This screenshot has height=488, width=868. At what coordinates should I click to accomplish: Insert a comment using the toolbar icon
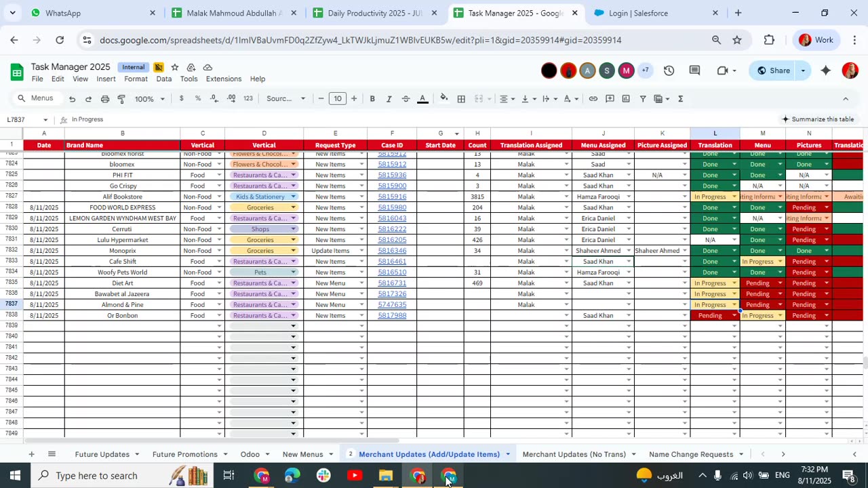610,99
